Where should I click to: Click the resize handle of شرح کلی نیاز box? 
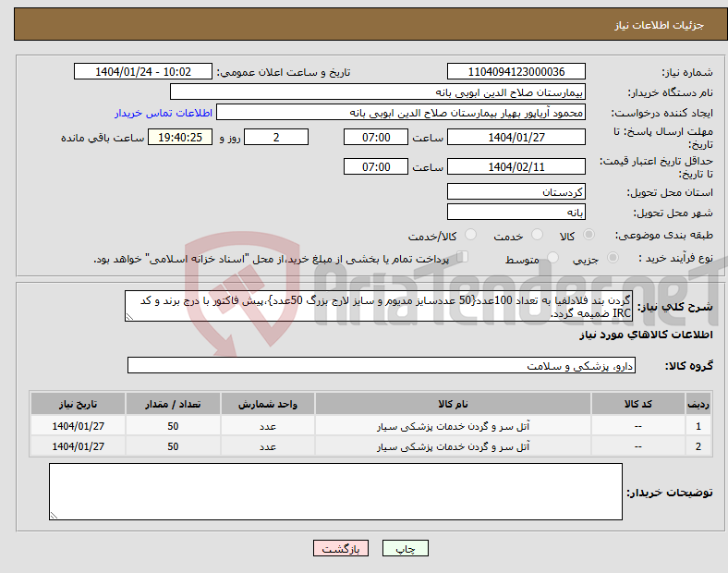129,317
